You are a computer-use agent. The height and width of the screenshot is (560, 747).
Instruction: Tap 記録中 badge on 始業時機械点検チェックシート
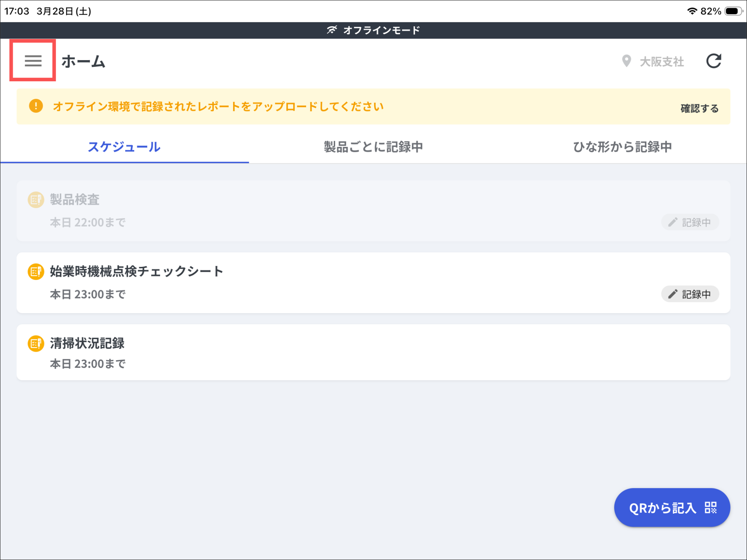click(x=690, y=294)
